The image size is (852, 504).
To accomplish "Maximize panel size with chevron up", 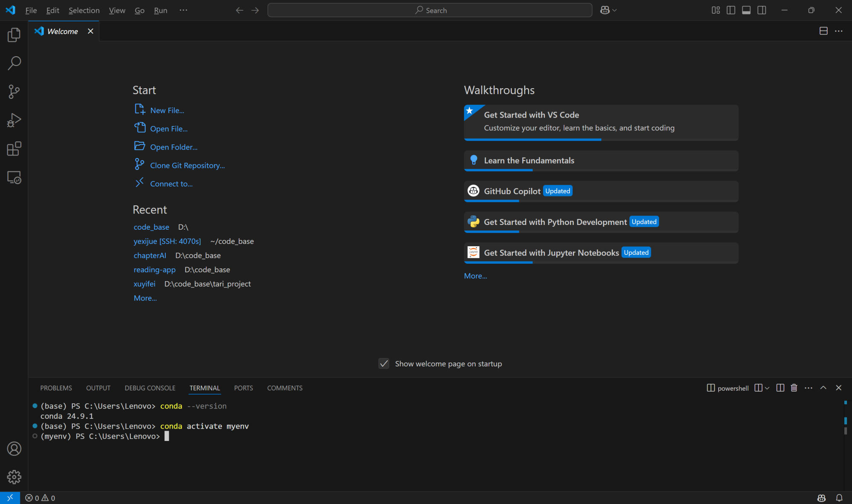I will point(823,388).
